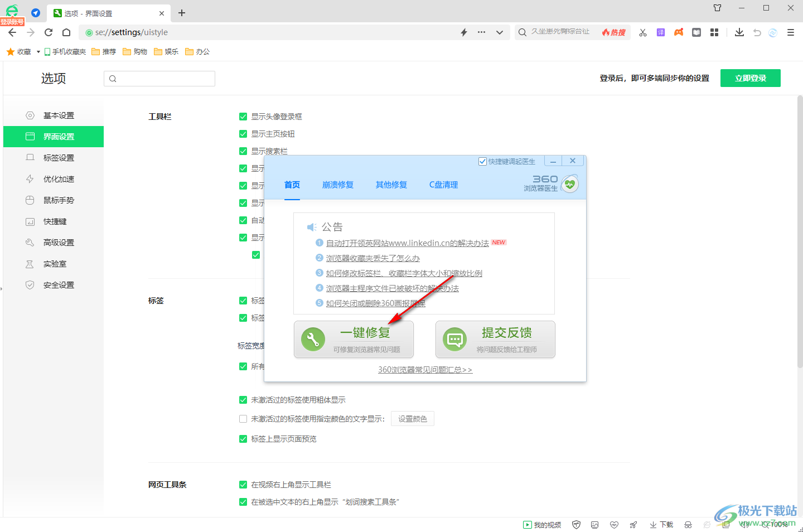Open the 推荐 bookmark folder
Viewport: 803px width, 532px height.
point(104,52)
